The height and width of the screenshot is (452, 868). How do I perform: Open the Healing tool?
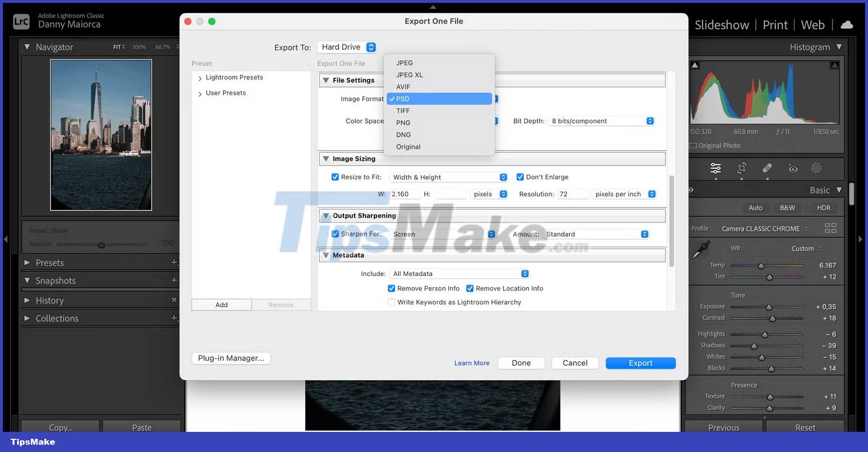click(x=767, y=168)
